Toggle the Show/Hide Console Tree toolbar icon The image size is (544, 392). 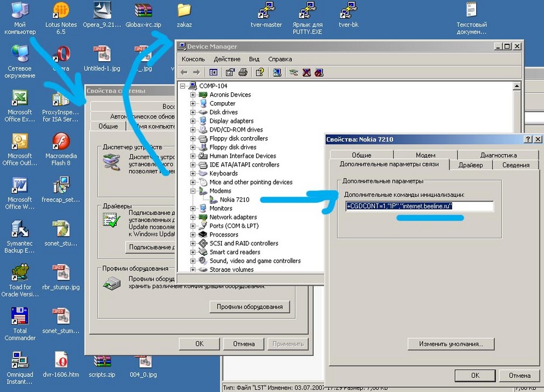(x=214, y=72)
